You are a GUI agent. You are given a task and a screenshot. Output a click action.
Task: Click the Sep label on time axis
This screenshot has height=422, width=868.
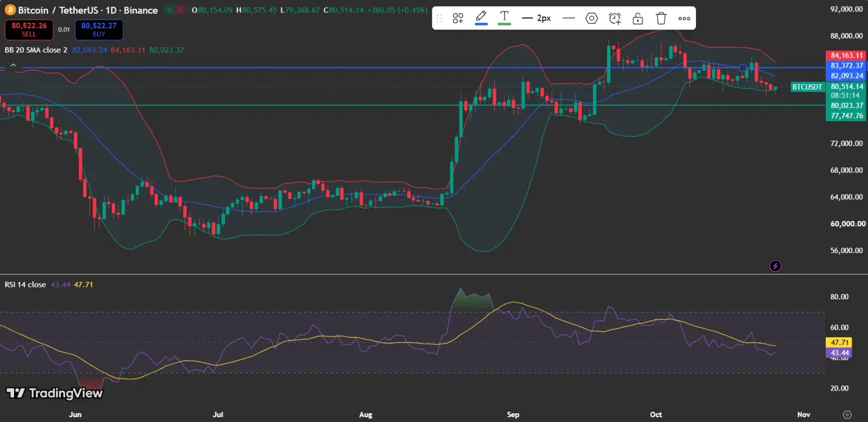click(x=513, y=414)
